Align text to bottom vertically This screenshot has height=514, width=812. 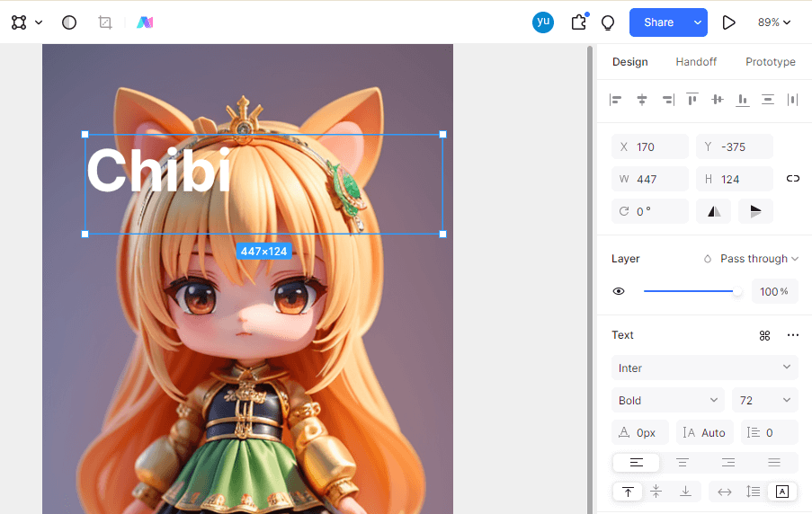coord(685,492)
